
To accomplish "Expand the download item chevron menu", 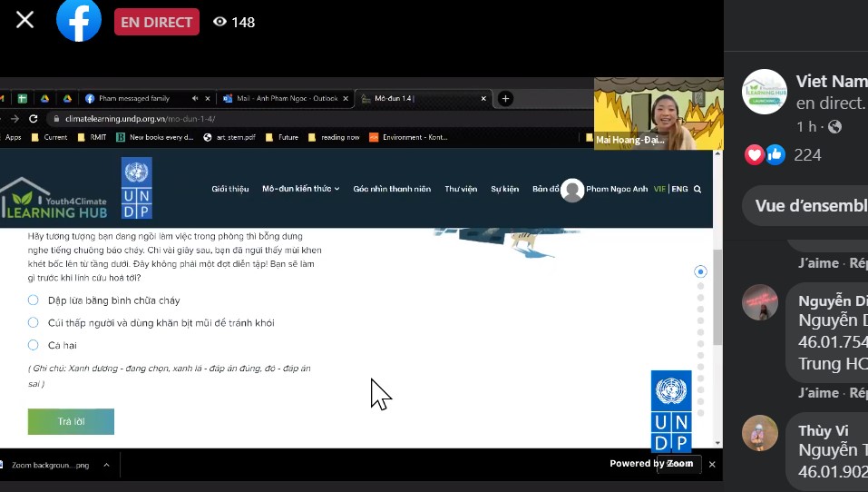I will click(x=106, y=465).
